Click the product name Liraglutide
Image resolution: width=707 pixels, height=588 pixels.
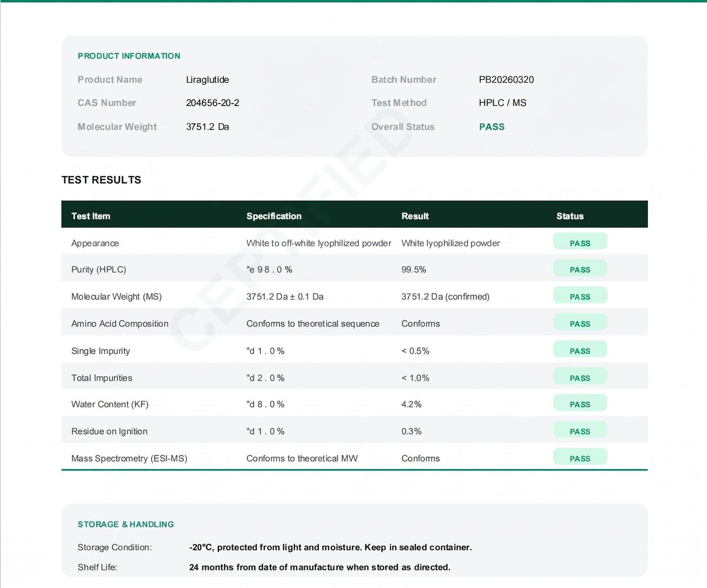[x=207, y=80]
